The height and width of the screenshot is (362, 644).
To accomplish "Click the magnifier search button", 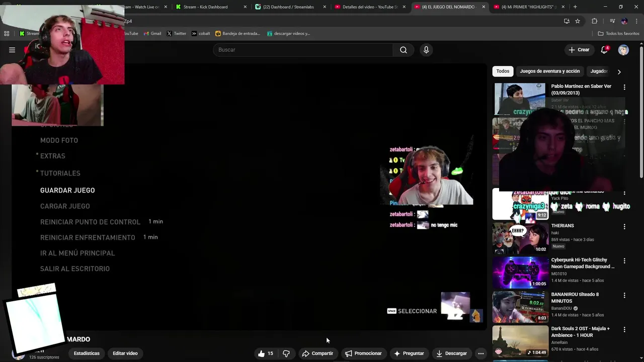I will click(404, 50).
